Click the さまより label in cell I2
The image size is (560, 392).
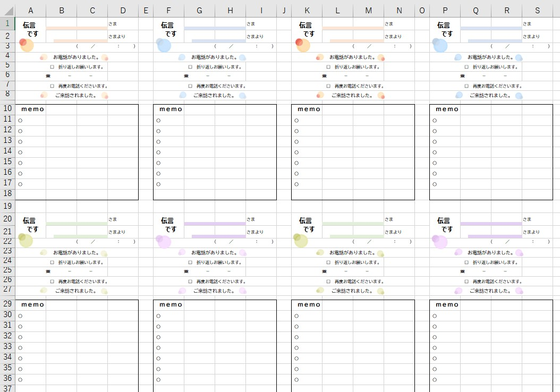click(x=255, y=37)
